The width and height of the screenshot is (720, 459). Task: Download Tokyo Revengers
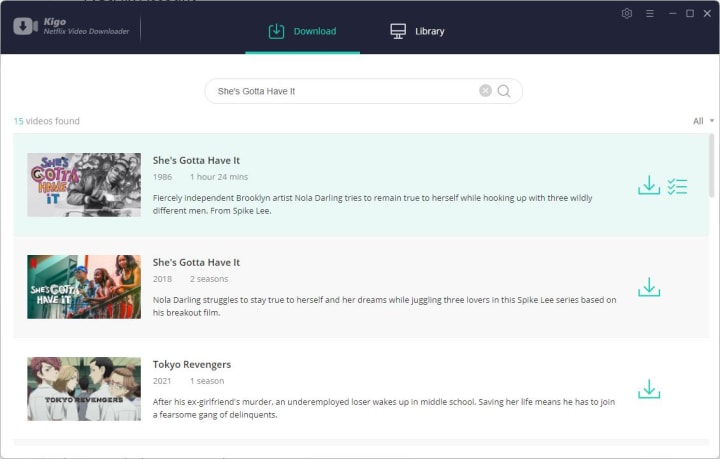(649, 389)
